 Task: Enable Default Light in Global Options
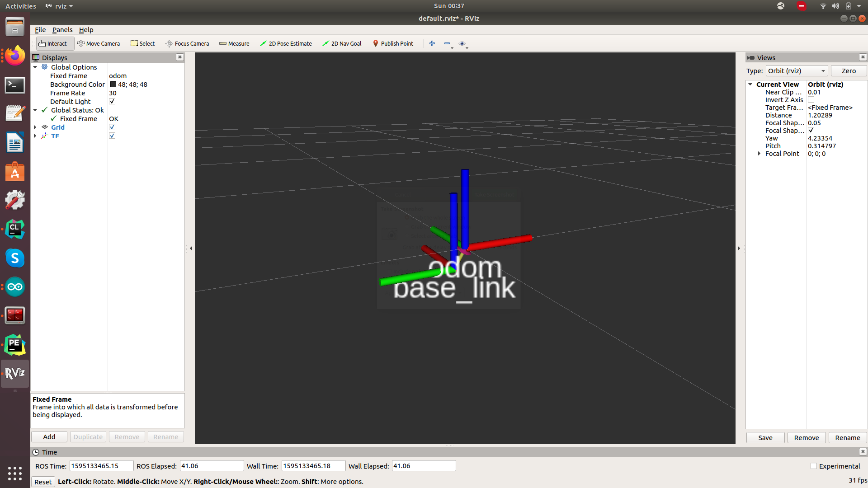(x=112, y=101)
